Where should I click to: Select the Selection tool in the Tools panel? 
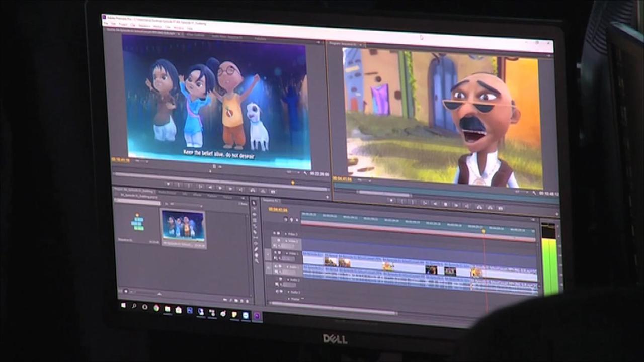click(254, 203)
